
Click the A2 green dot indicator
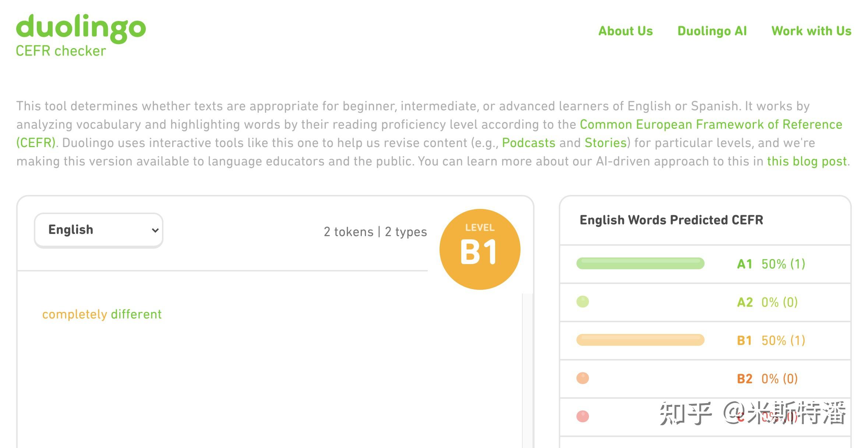(582, 302)
